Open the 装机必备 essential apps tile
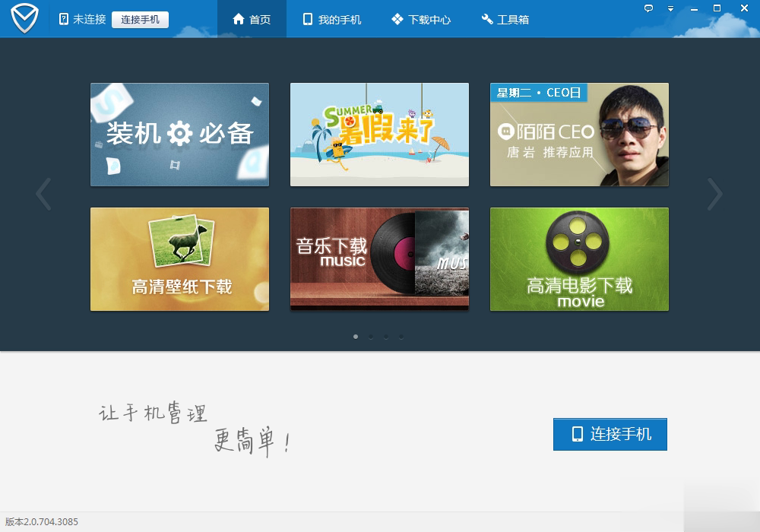 point(179,135)
